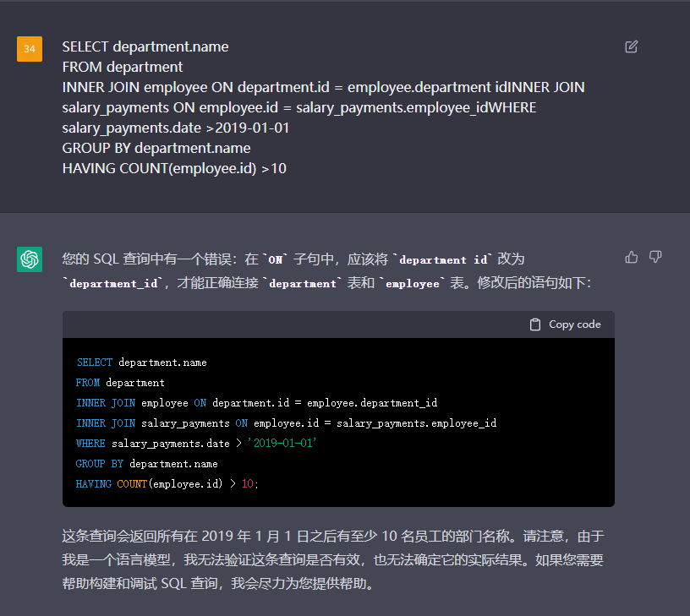
Task: Click the edit message pencil icon
Action: (x=631, y=46)
